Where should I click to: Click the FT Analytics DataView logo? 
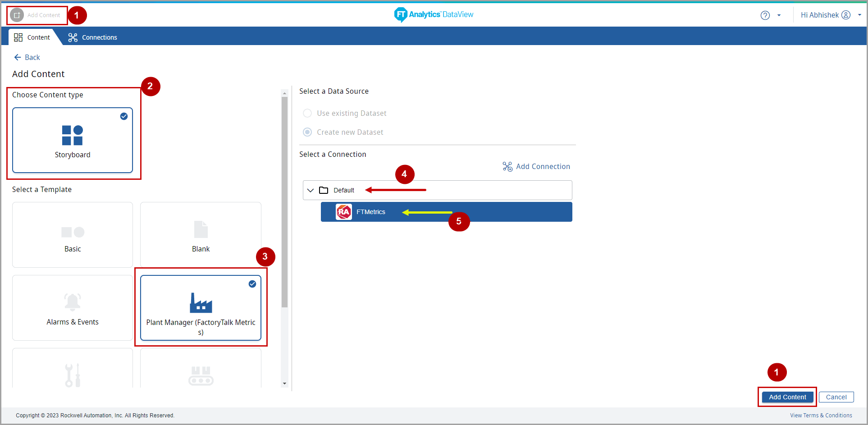pos(434,15)
